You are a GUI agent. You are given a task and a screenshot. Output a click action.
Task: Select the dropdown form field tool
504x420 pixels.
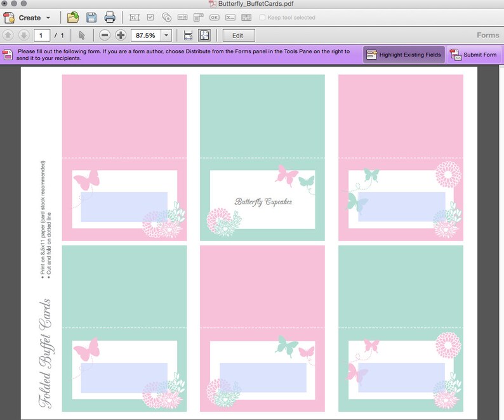[198, 17]
